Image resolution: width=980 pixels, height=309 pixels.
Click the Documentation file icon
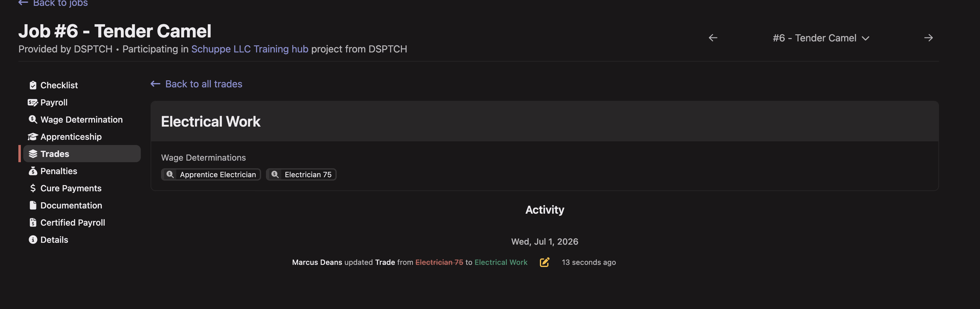(33, 205)
